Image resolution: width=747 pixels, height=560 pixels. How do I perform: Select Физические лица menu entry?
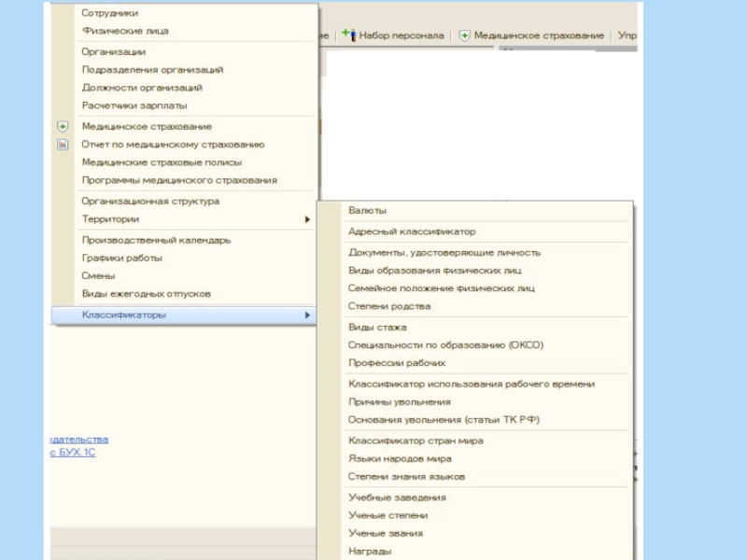pyautogui.click(x=125, y=31)
